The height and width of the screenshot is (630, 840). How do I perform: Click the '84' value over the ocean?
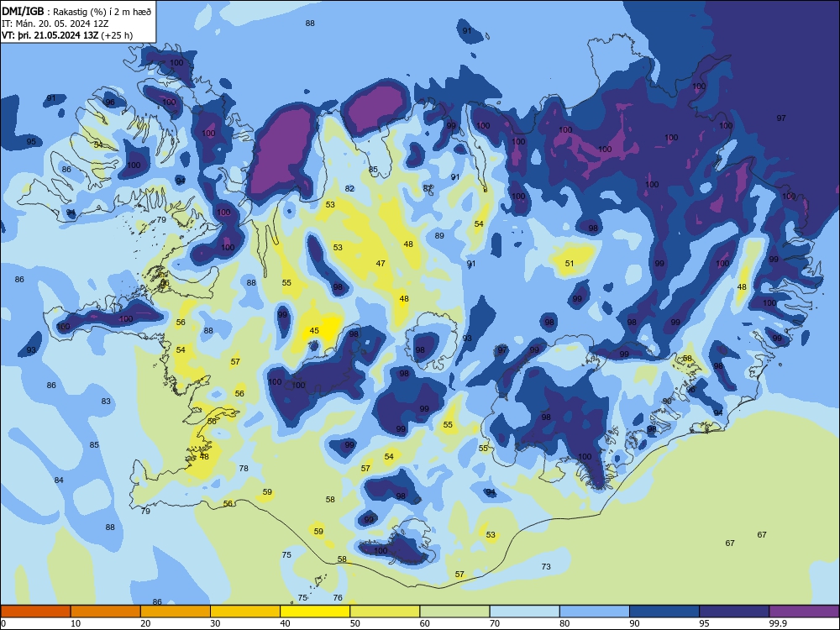point(59,480)
